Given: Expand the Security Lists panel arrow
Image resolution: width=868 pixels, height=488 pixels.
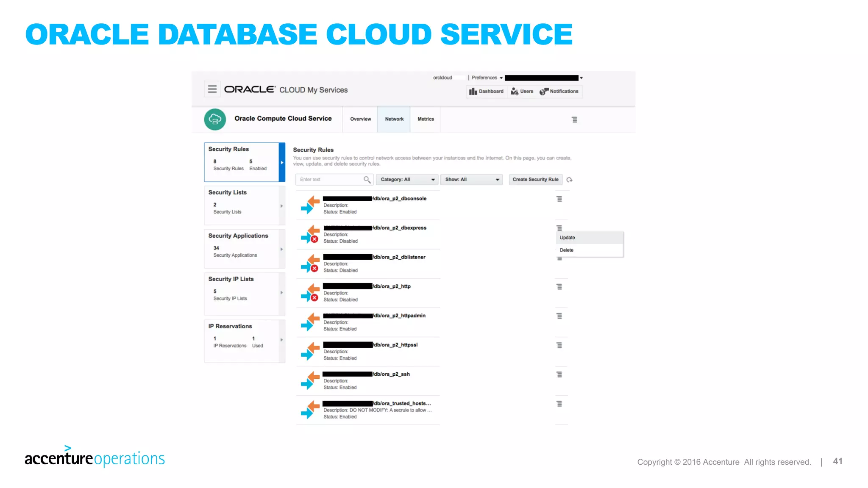Looking at the screenshot, I should [x=282, y=206].
